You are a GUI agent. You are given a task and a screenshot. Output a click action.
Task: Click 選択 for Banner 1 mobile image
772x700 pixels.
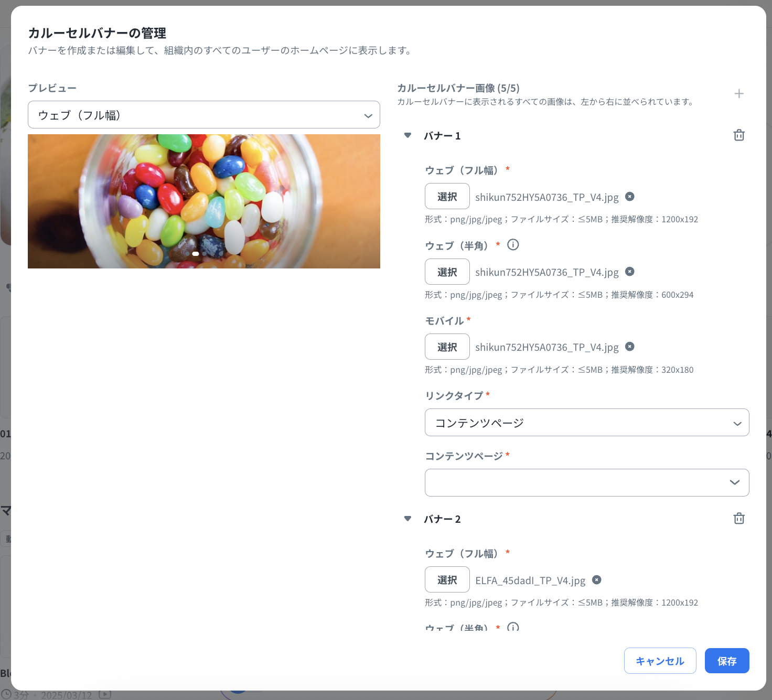447,347
